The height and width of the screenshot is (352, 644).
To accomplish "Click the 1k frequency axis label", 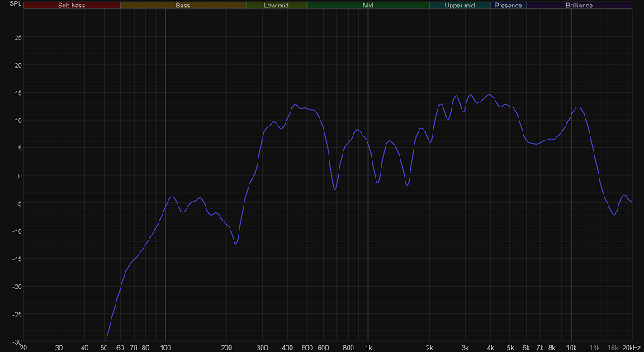I will 368,348.
